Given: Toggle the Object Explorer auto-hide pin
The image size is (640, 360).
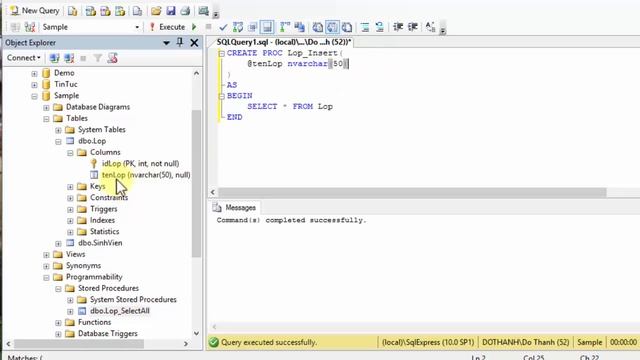Looking at the screenshot, I should 180,42.
